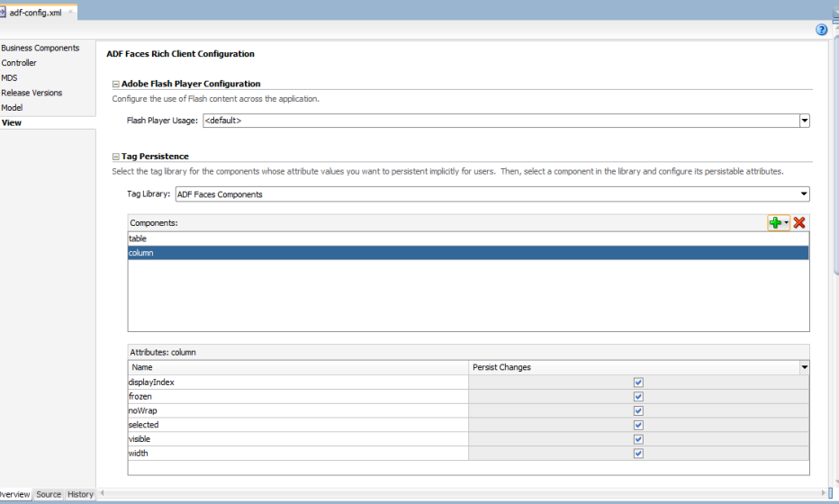Delete component with the red X icon

(x=799, y=222)
